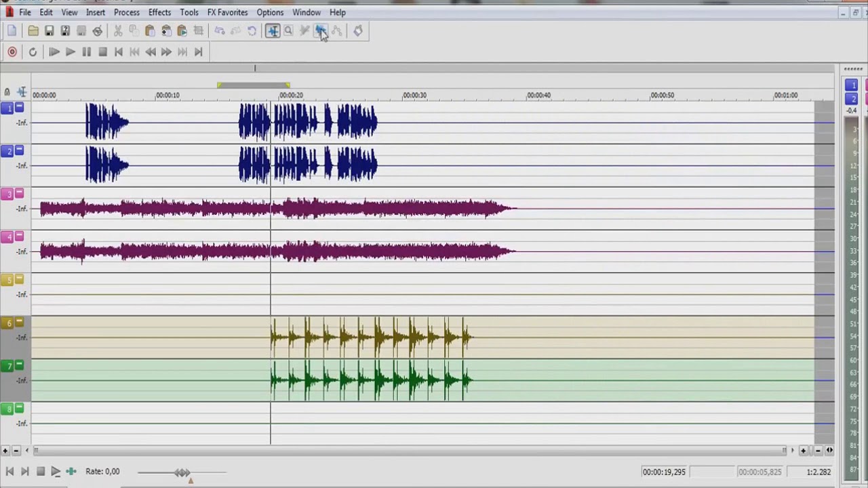Click selection length field 00:00:05,825
Image resolution: width=868 pixels, height=488 pixels.
[759, 472]
